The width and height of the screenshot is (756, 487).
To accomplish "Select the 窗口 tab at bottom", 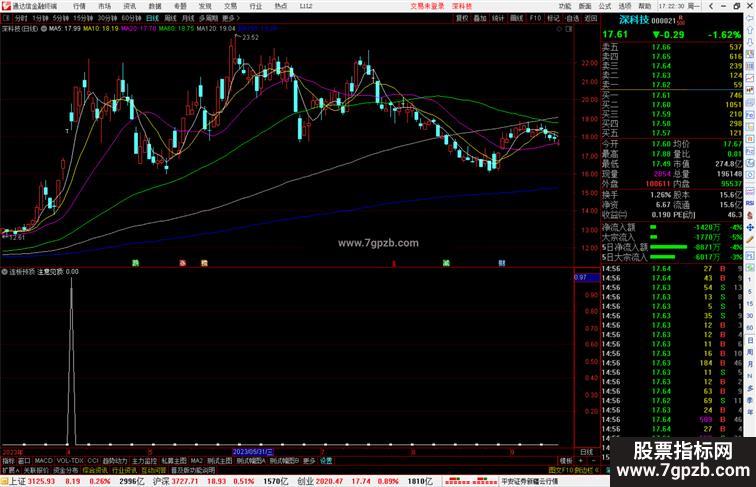I will tap(24, 461).
